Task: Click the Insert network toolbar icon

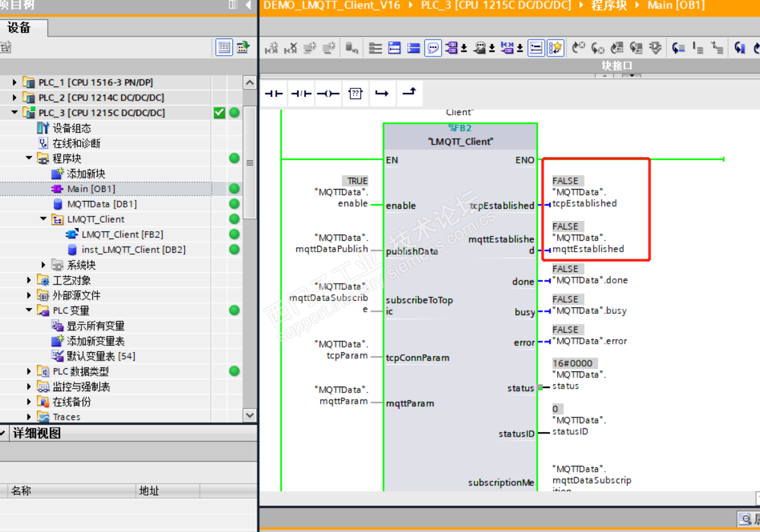Action: tap(271, 48)
